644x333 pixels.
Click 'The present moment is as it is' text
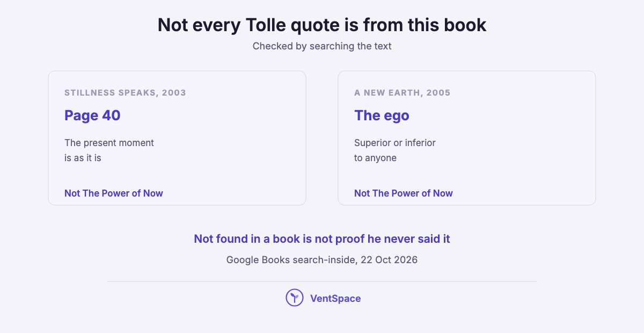[109, 150]
